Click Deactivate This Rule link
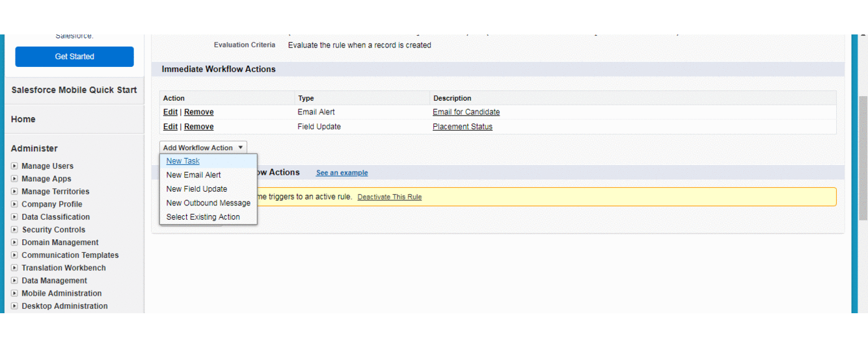Screen dimensions: 868x347 click(x=389, y=197)
